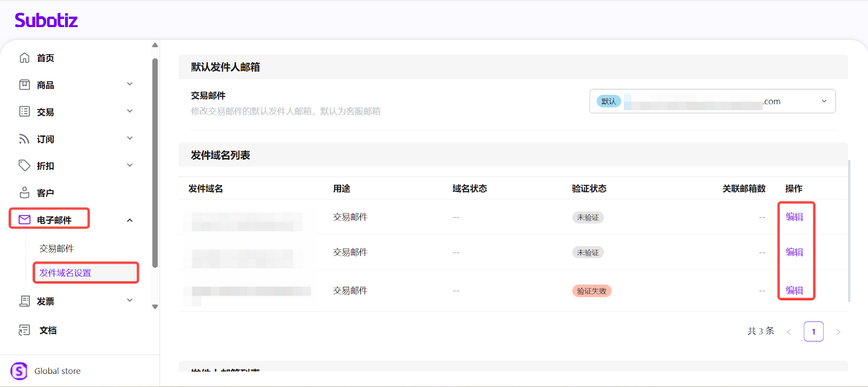Image resolution: width=868 pixels, height=387 pixels.
Task: Click page number 1 in pagination
Action: click(x=813, y=332)
